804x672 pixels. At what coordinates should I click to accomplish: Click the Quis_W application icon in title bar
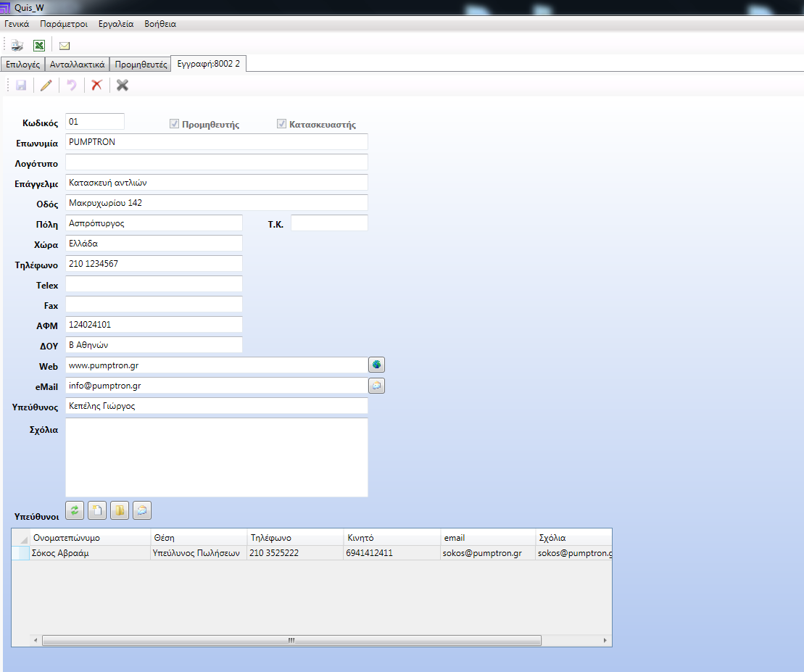(5, 8)
